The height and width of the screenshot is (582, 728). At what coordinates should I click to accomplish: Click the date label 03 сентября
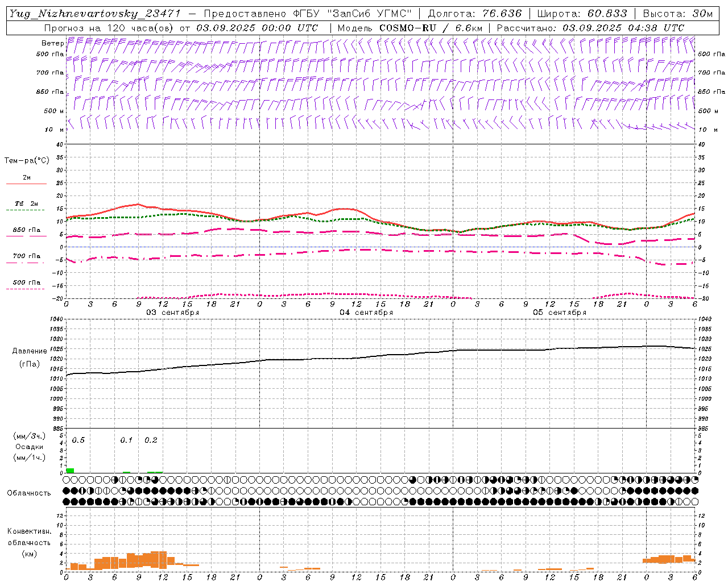pos(173,313)
